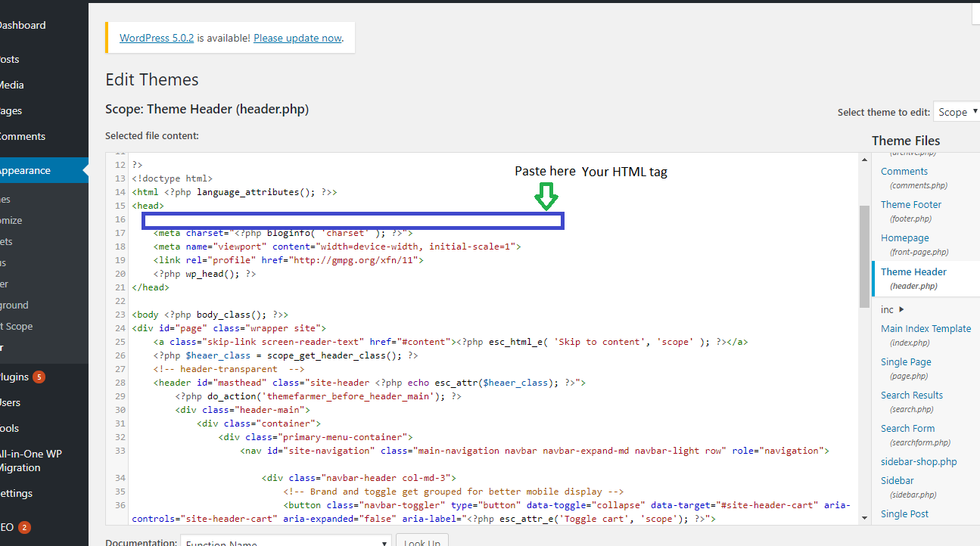980x546 pixels.
Task: Open the Pages admin menu
Action: point(44,110)
